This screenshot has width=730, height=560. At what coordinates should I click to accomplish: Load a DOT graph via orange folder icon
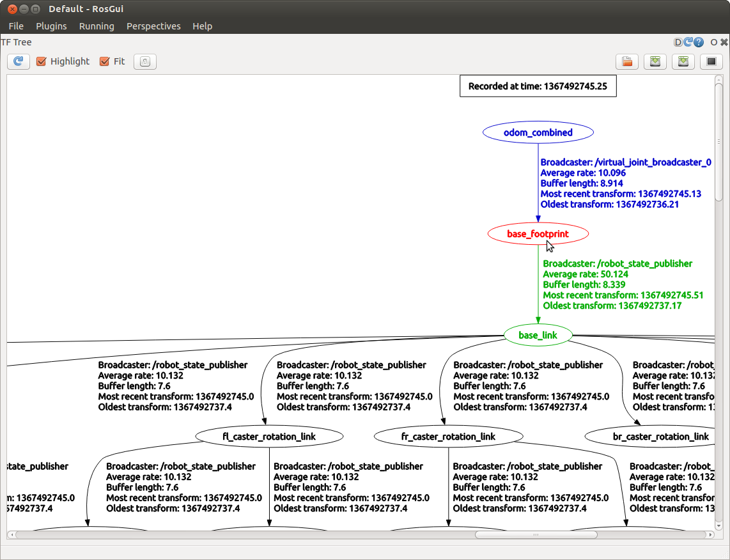(x=627, y=61)
